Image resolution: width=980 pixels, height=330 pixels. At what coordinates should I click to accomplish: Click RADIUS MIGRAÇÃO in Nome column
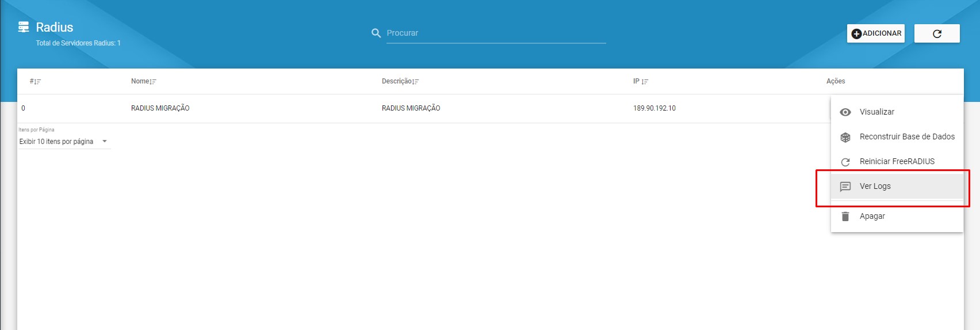pyautogui.click(x=160, y=108)
